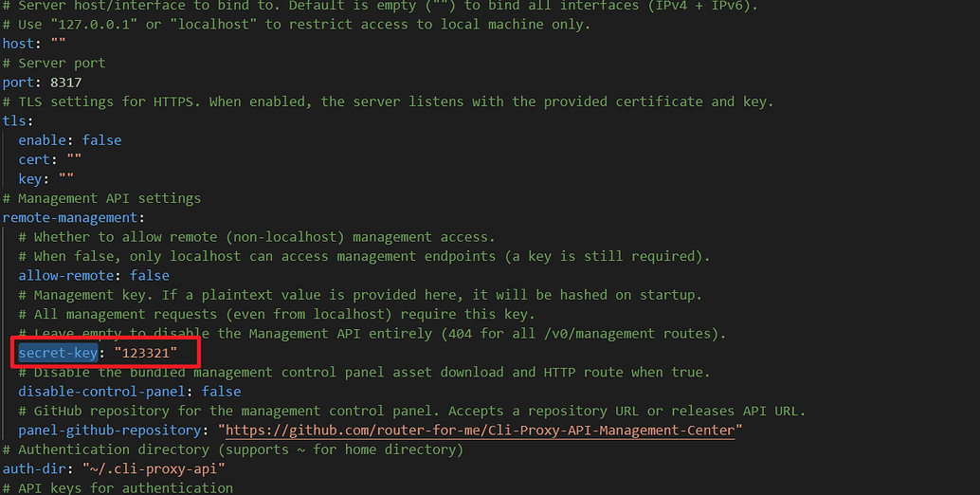Click the '# Management key' comment line

pos(360,295)
